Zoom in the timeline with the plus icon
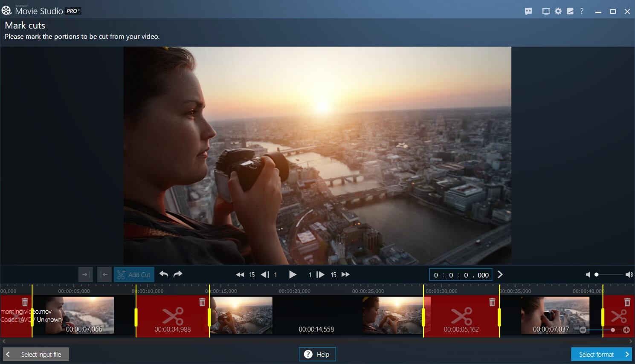 tap(626, 329)
